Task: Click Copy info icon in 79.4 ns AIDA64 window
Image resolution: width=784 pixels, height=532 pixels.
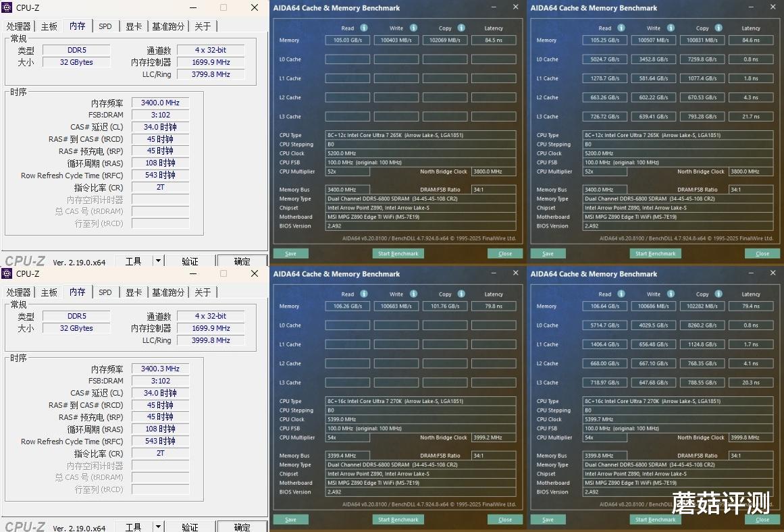Action: [x=718, y=294]
